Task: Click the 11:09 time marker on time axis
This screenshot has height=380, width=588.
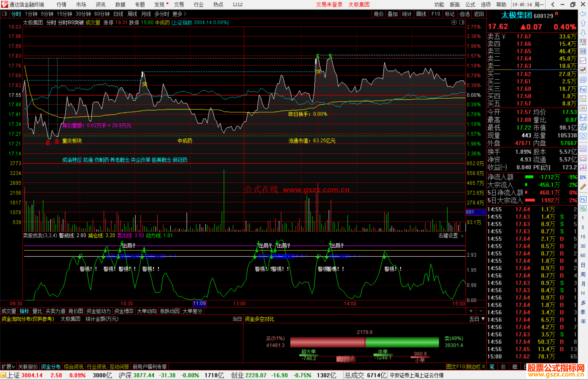Action: pyautogui.click(x=200, y=303)
